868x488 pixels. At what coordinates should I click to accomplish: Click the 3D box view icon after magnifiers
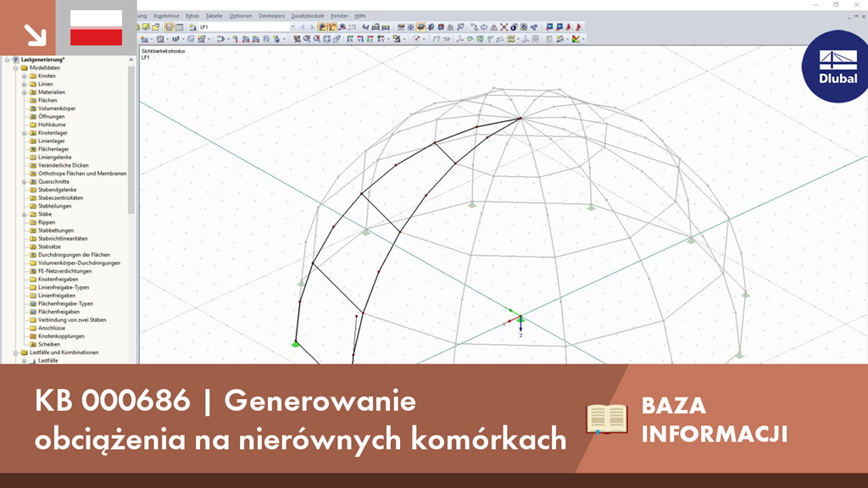click(326, 39)
